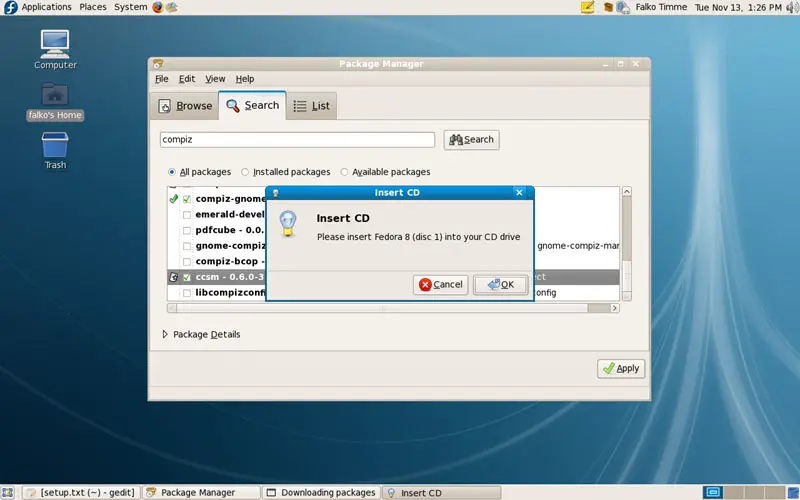Viewport: 800px width, 500px height.
Task: Uncheck the compiz-gnome package checkbox
Action: 187,199
